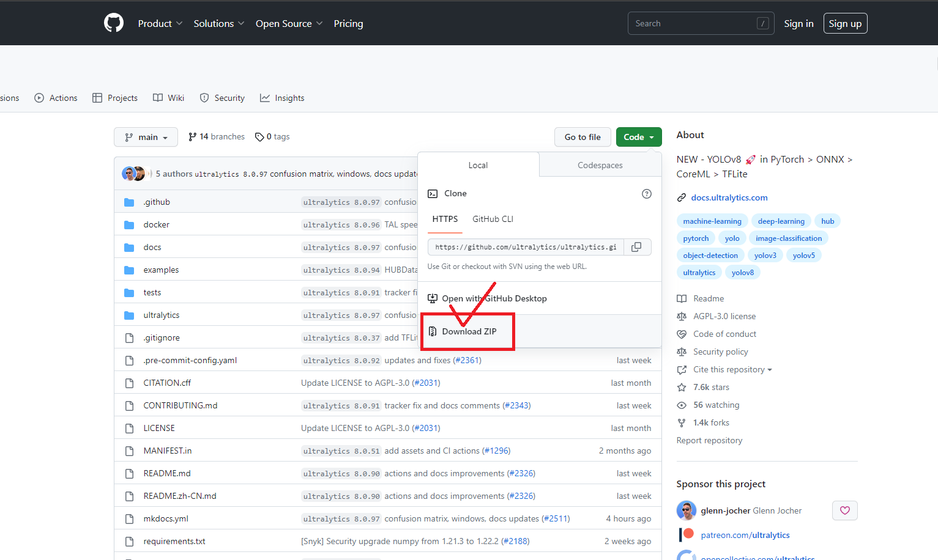Open the main branch selector dropdown
This screenshot has height=560, width=938.
click(146, 137)
